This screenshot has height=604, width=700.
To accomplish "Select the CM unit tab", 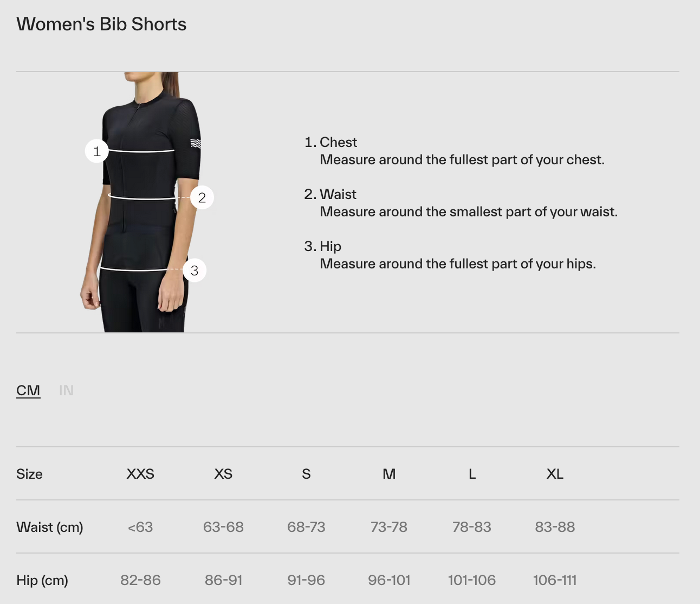I will coord(28,390).
